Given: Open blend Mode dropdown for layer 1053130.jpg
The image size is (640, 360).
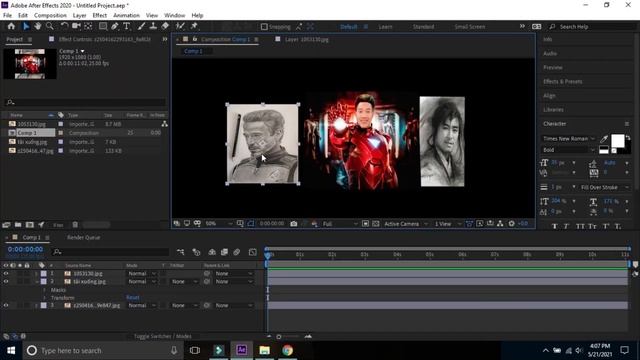Looking at the screenshot, I should click(x=141, y=273).
